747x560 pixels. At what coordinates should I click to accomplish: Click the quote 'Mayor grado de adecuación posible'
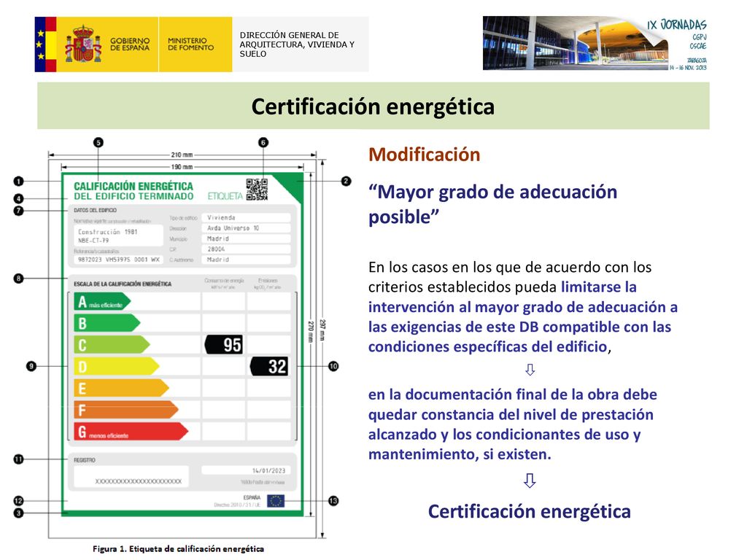(492, 204)
